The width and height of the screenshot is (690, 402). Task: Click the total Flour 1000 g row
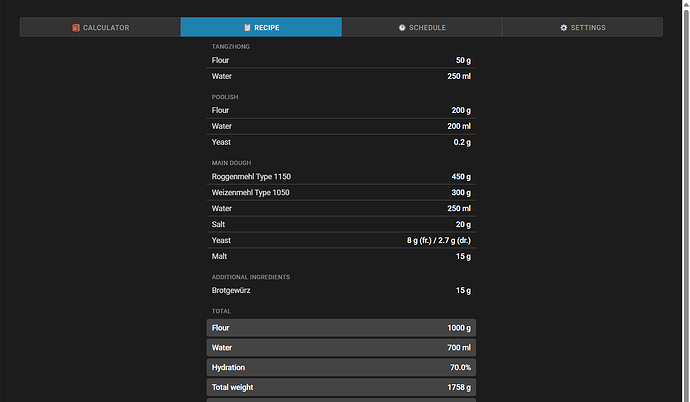click(x=340, y=328)
